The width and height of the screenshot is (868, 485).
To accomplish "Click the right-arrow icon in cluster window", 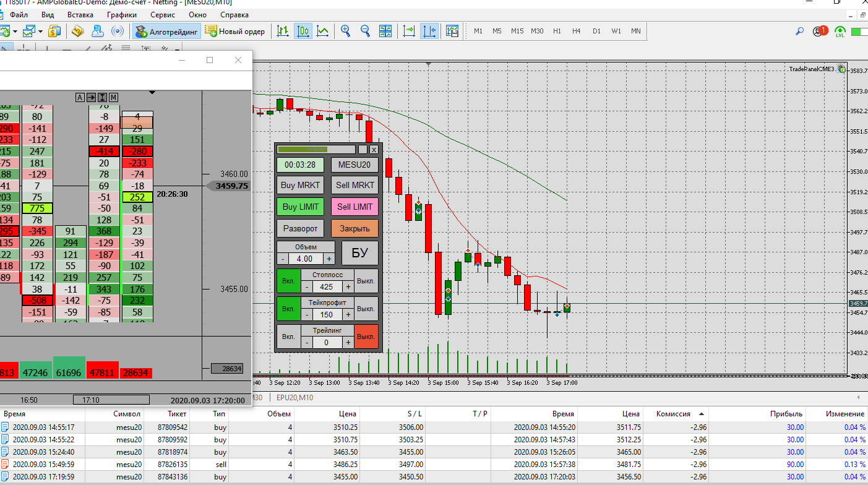I will pyautogui.click(x=91, y=97).
